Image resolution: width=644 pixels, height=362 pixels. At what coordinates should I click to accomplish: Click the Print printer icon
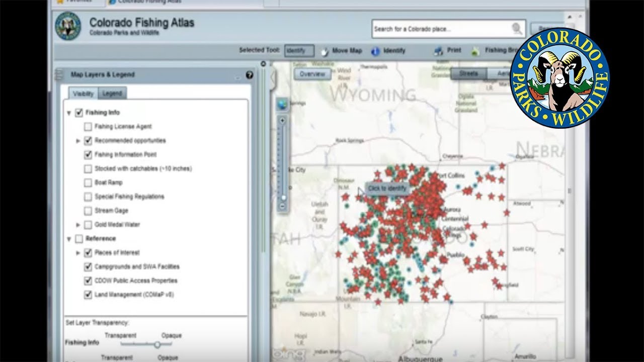point(438,51)
